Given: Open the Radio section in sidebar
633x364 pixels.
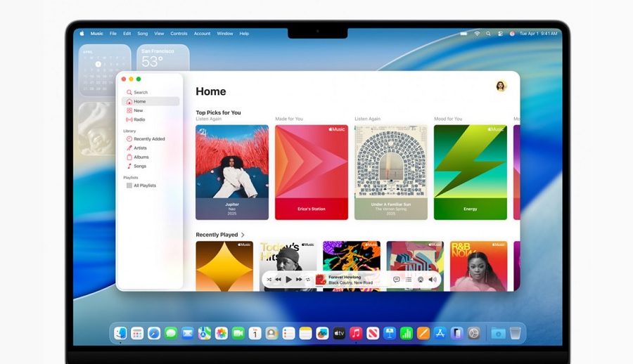Looking at the screenshot, I should [139, 119].
